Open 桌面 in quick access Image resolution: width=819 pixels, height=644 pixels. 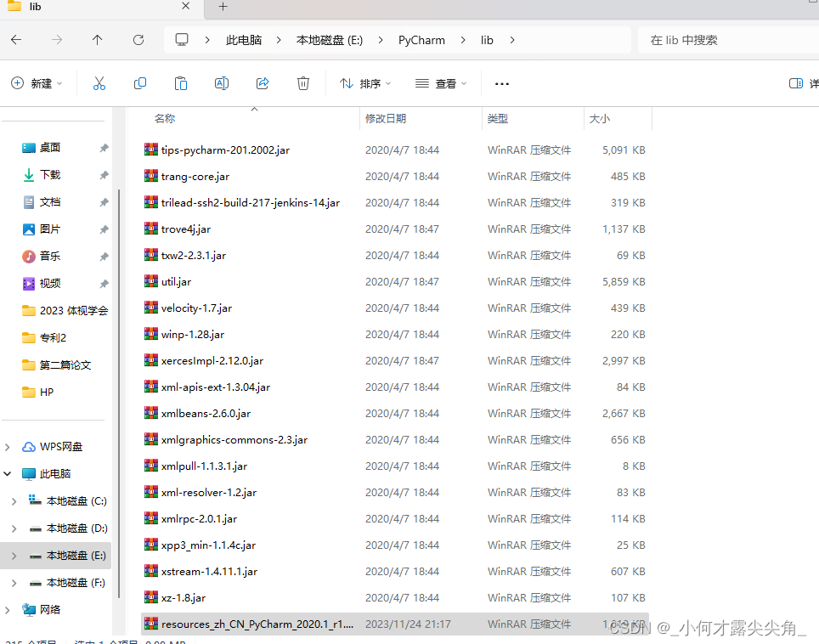click(50, 148)
